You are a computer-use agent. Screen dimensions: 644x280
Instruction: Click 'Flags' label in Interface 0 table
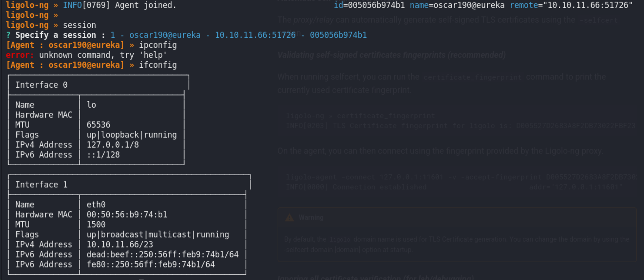[x=27, y=135]
